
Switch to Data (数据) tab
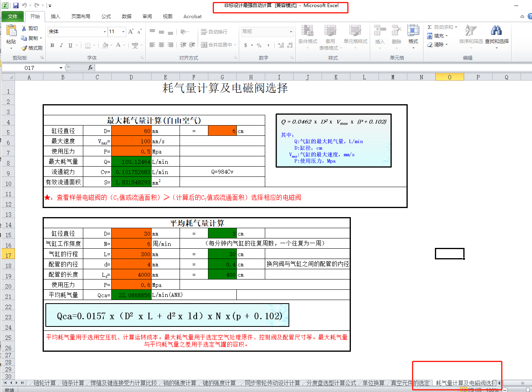[127, 17]
